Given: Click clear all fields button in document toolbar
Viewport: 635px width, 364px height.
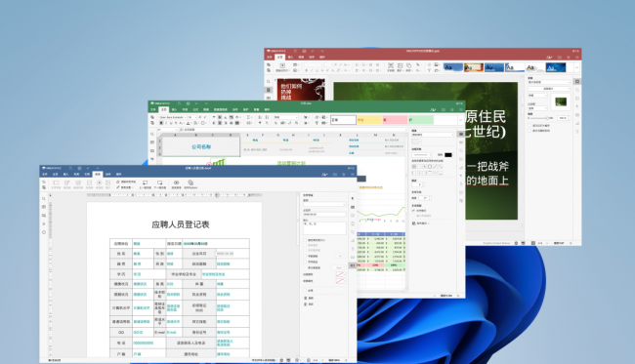Looking at the screenshot, I should [x=126, y=182].
